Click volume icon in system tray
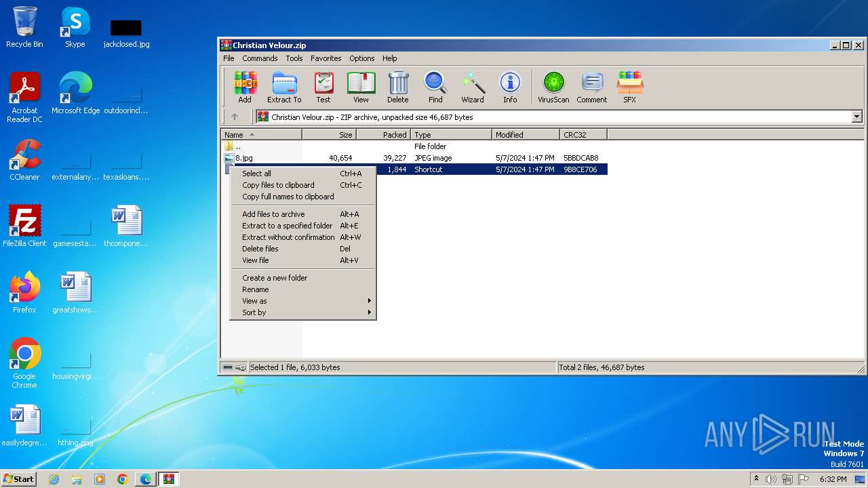868x488 pixels. [x=771, y=479]
